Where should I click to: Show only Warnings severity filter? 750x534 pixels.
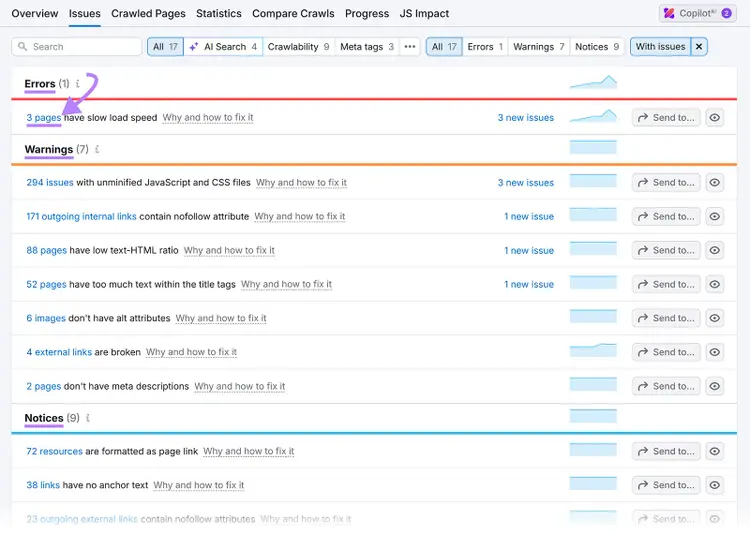[539, 46]
